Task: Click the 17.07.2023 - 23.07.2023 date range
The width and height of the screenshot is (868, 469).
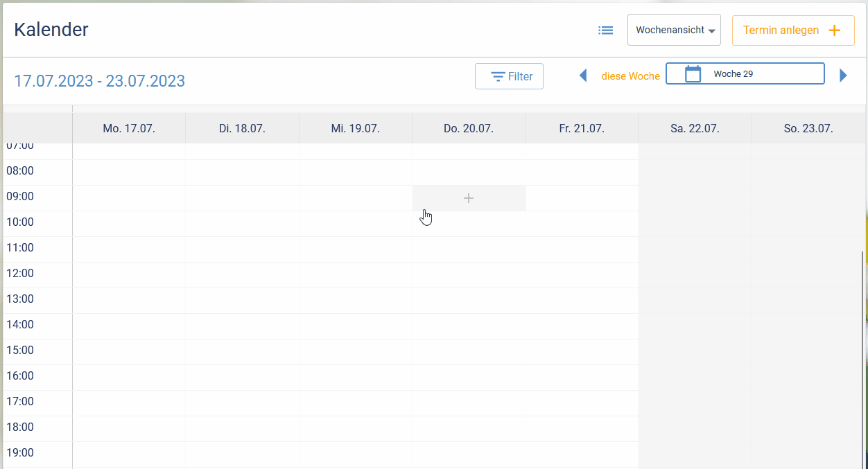Action: click(x=100, y=81)
